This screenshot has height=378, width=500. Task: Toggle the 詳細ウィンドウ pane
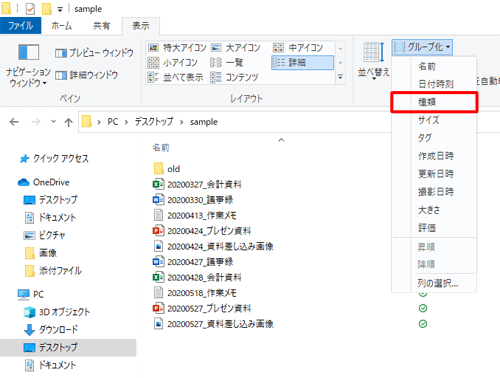click(86, 75)
